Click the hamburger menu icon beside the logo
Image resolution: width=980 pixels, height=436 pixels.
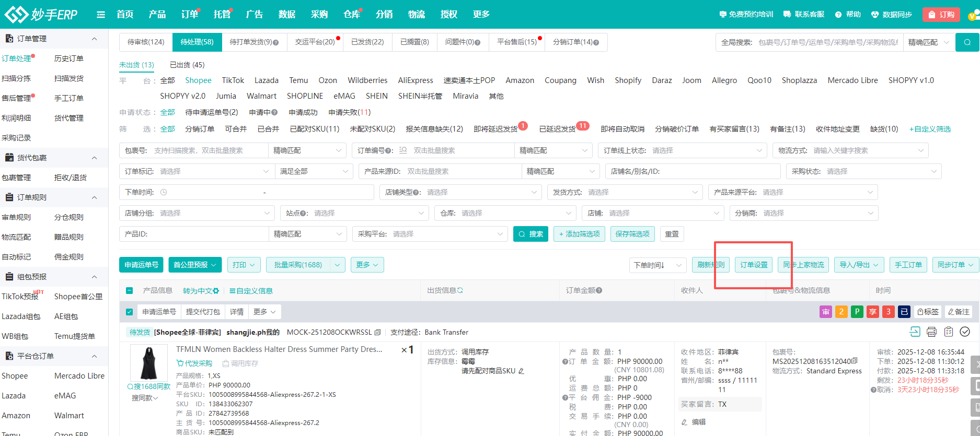(x=101, y=15)
